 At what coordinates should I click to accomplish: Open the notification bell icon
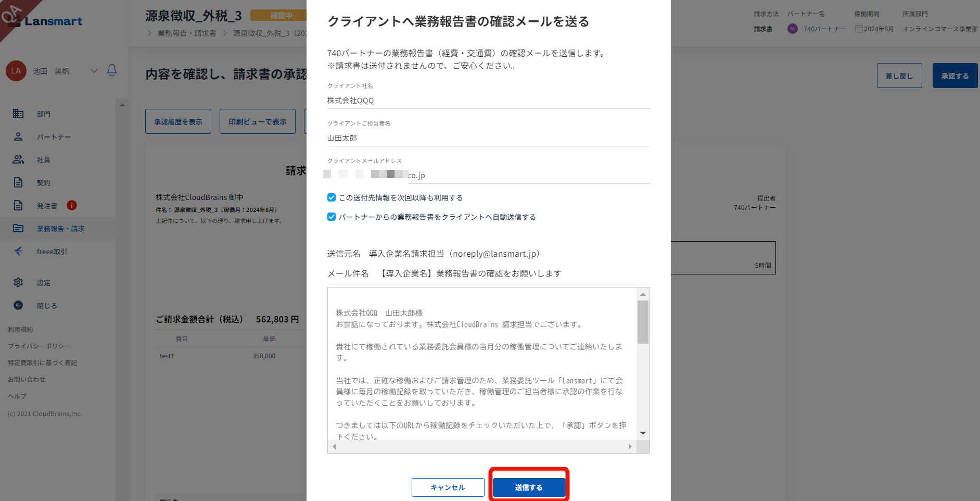112,70
